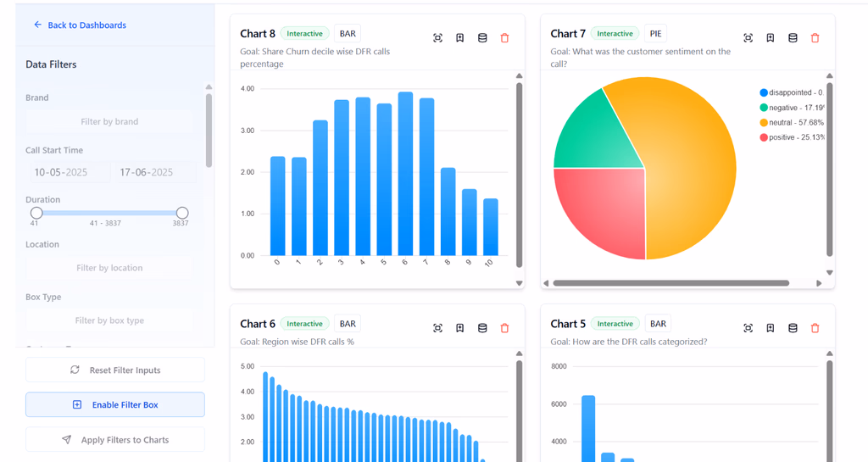This screenshot has height=462, width=868.
Task: Click negative legend green swatch
Action: (764, 108)
